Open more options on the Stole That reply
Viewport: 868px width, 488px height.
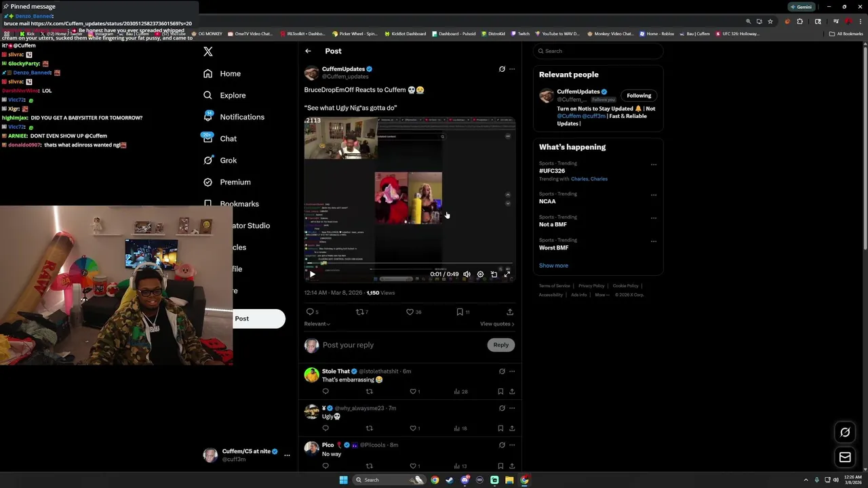pyautogui.click(x=512, y=371)
